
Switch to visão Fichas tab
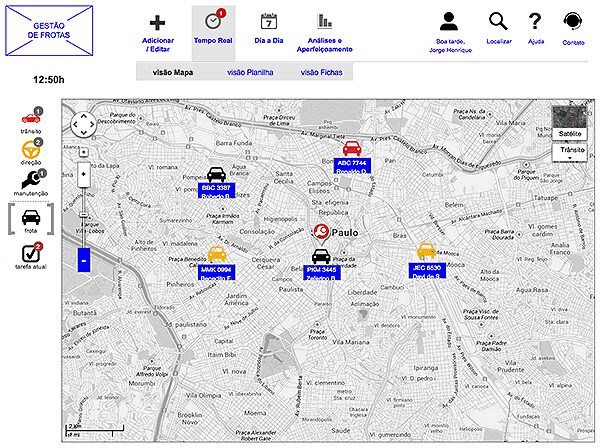tap(321, 72)
